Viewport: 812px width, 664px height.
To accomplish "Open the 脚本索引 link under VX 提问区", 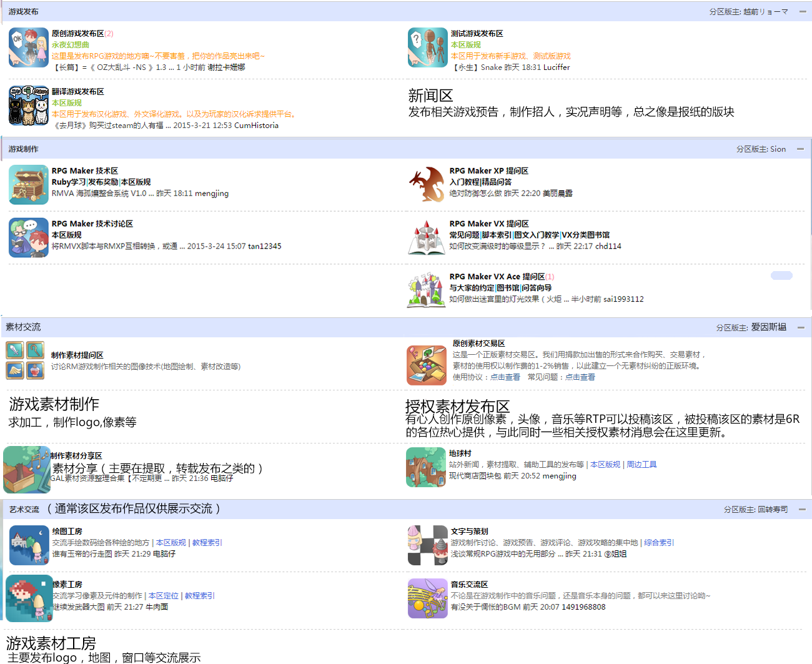I will click(x=497, y=235).
